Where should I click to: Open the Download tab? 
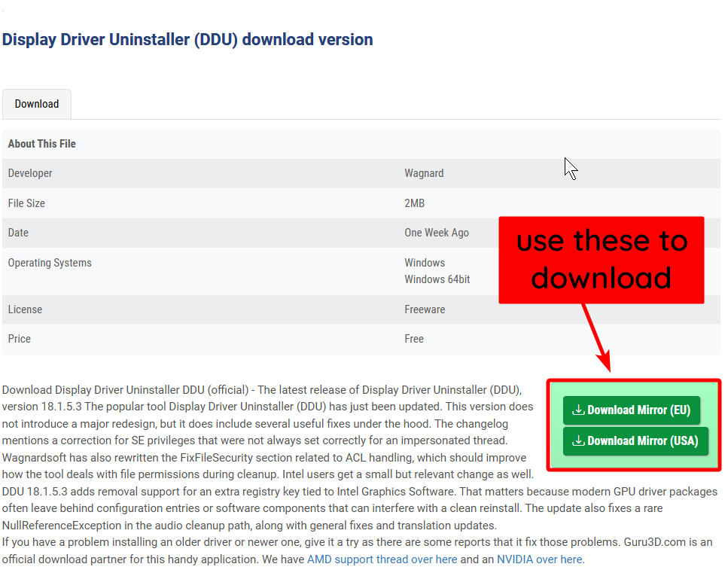pyautogui.click(x=37, y=104)
